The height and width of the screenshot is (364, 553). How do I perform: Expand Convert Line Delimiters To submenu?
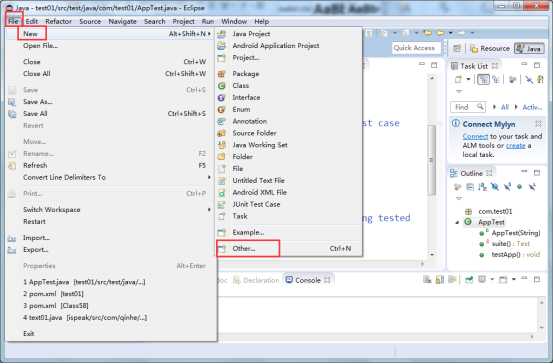[111, 177]
